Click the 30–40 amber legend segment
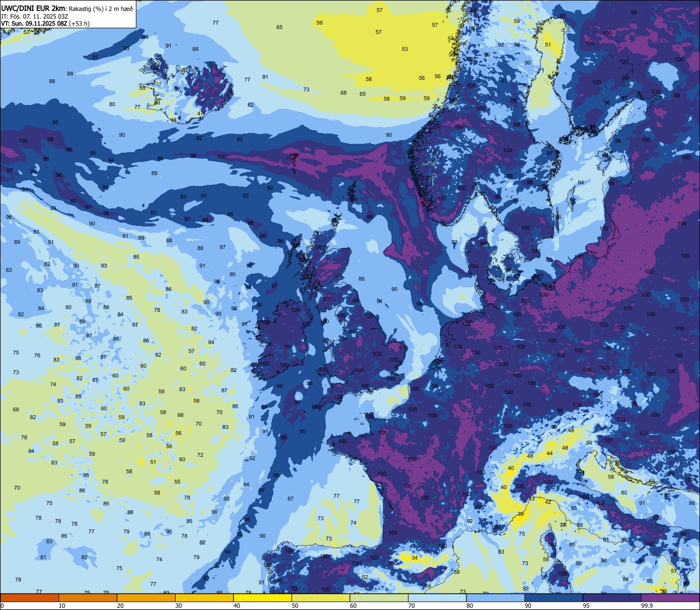The image size is (700, 610). (x=204, y=597)
